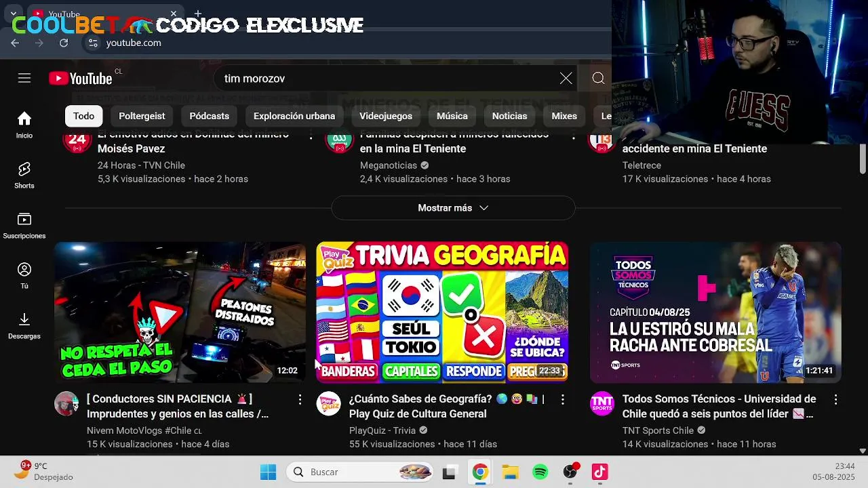
Task: Open Conductores SIN PACIENCIA video title
Action: pos(178,406)
